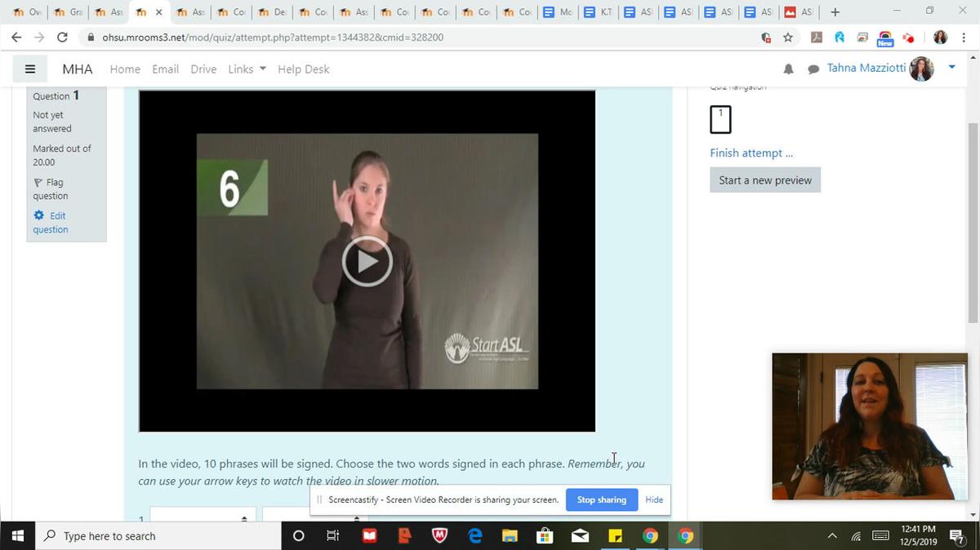Click the Finish attempt link
The image size is (980, 550).
[751, 153]
